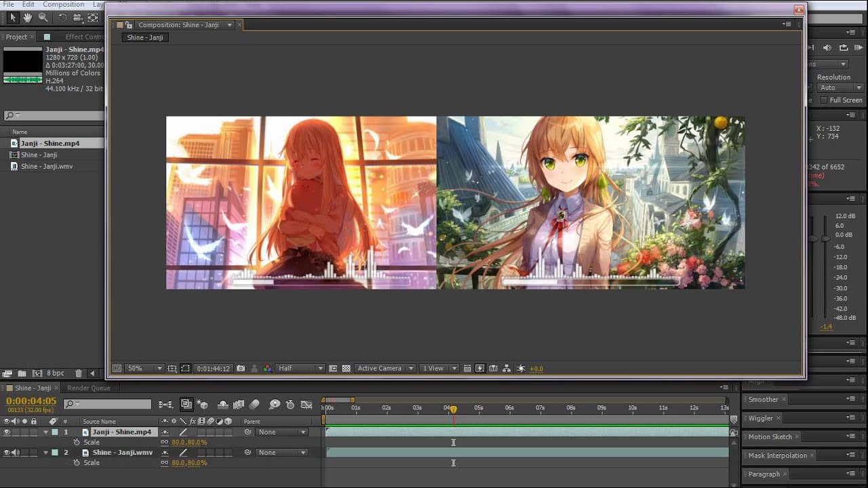
Task: Select the Pan Behind anchor tool
Action: (94, 18)
